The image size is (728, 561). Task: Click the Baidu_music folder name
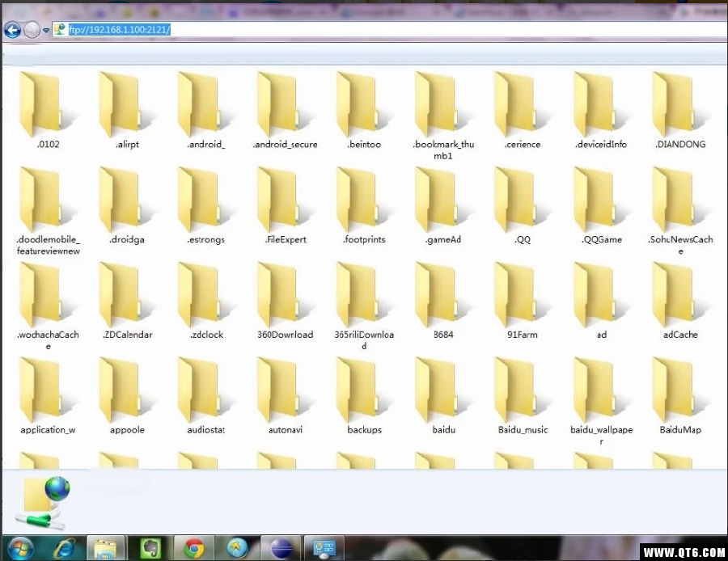523,430
